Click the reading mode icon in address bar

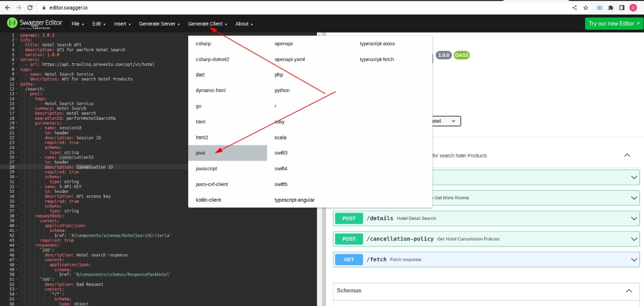pyautogui.click(x=600, y=8)
